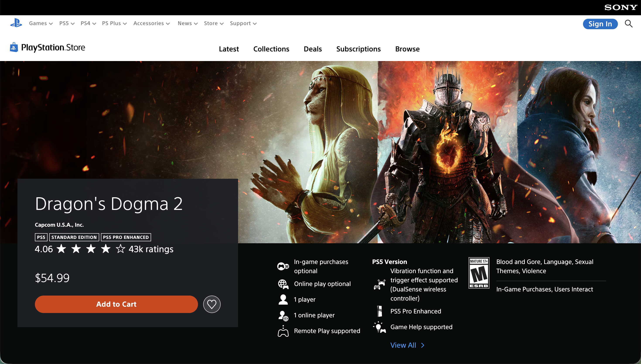Click the PlayStation logo icon

[x=16, y=23]
